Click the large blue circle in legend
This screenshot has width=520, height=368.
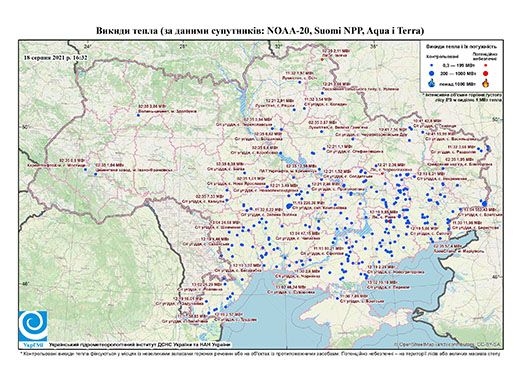[x=432, y=73]
